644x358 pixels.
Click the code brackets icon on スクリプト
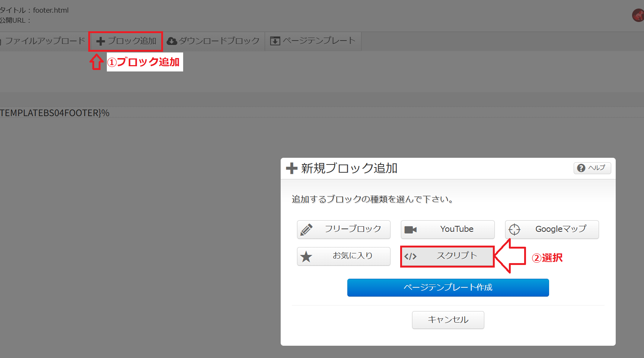pyautogui.click(x=410, y=256)
